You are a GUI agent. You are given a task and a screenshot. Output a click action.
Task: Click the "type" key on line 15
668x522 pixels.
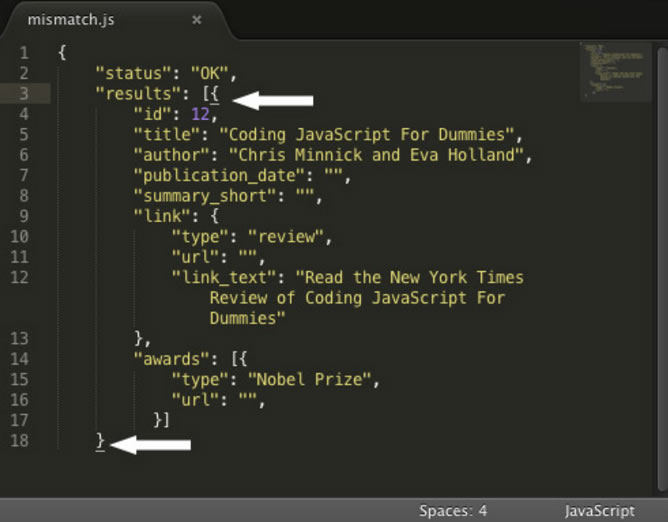[x=200, y=379]
